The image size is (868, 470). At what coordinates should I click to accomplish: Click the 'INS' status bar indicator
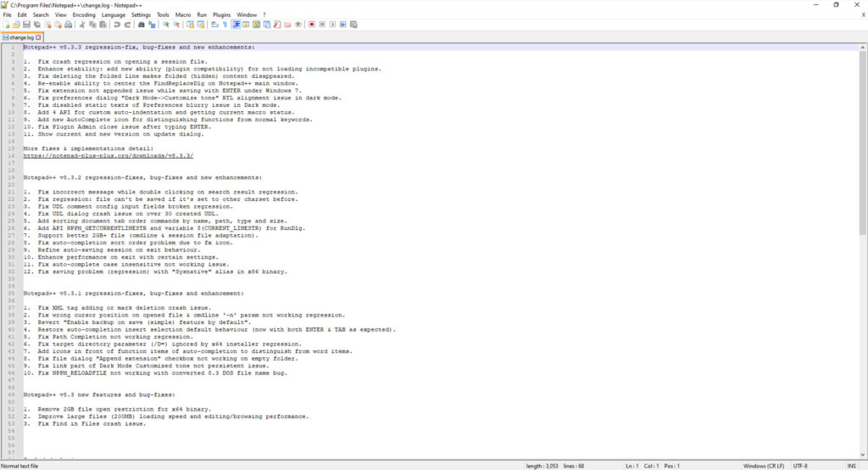851,466
